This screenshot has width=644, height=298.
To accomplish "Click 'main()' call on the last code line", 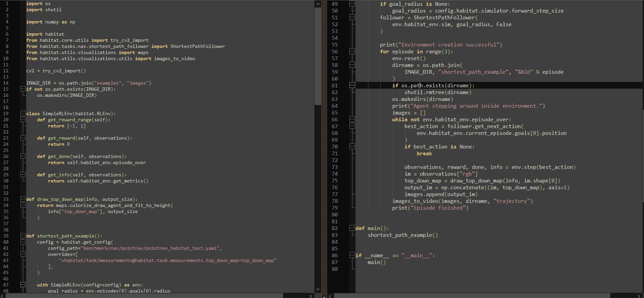I will 377,262.
